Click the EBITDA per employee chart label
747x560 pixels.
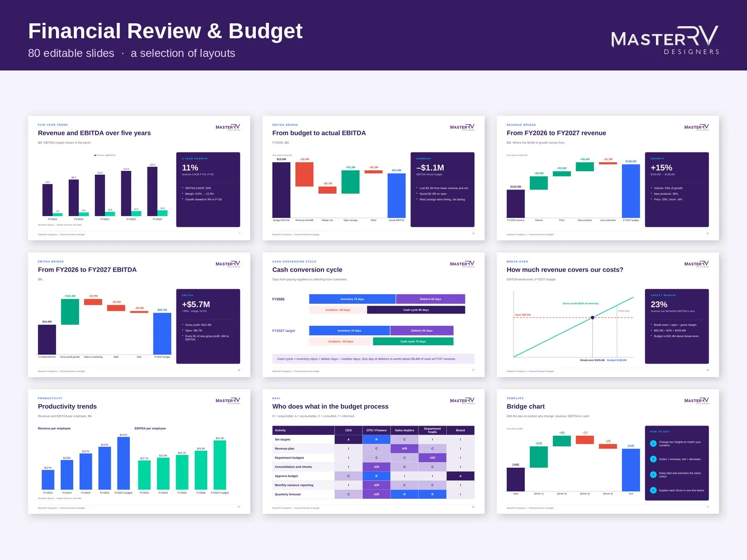point(150,428)
